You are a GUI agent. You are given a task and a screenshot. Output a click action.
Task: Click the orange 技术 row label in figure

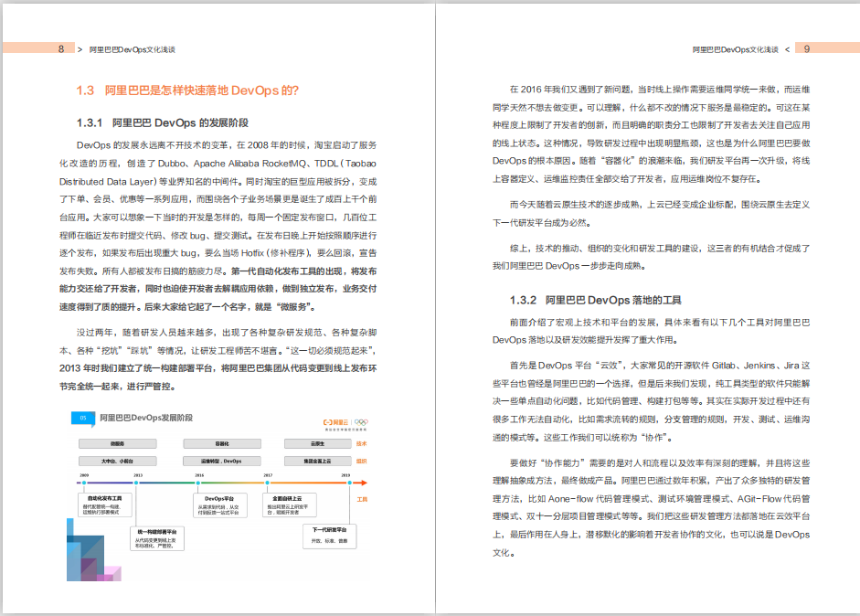click(361, 444)
